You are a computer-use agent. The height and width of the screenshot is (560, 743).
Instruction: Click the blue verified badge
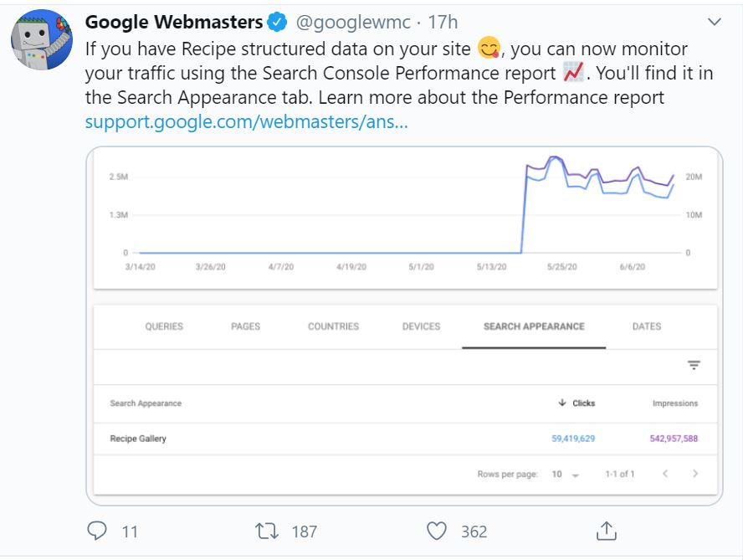click(x=278, y=22)
